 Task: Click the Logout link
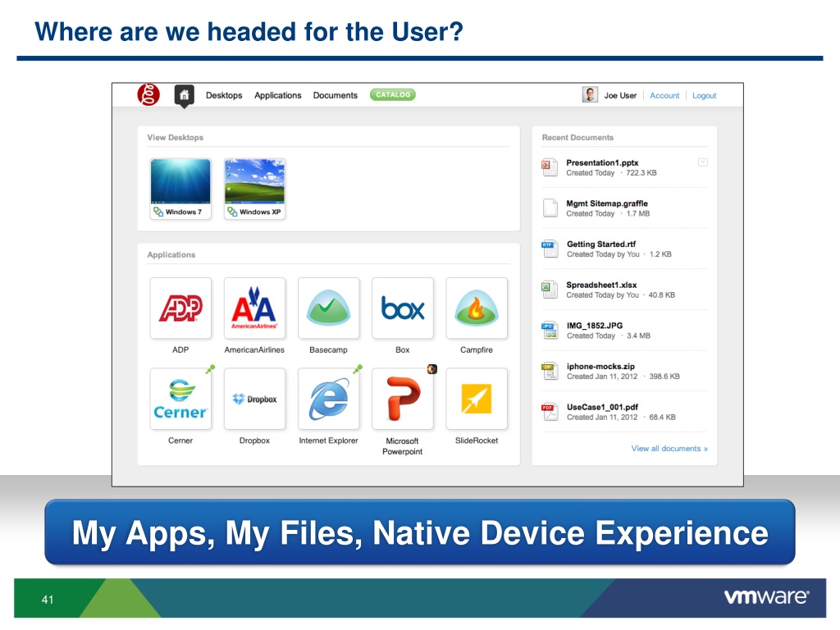[x=704, y=95]
